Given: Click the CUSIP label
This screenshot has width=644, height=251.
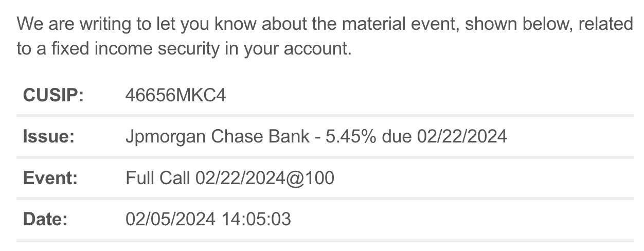Looking at the screenshot, I should click(x=53, y=96).
